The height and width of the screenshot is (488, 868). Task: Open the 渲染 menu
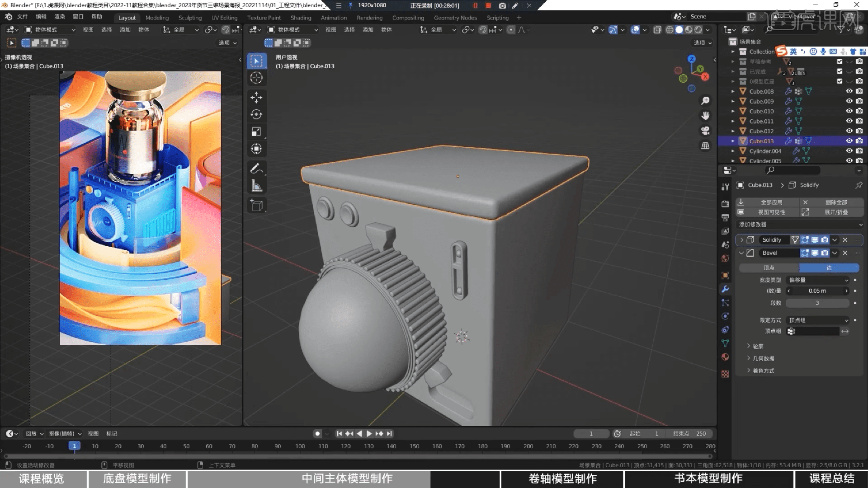(59, 17)
